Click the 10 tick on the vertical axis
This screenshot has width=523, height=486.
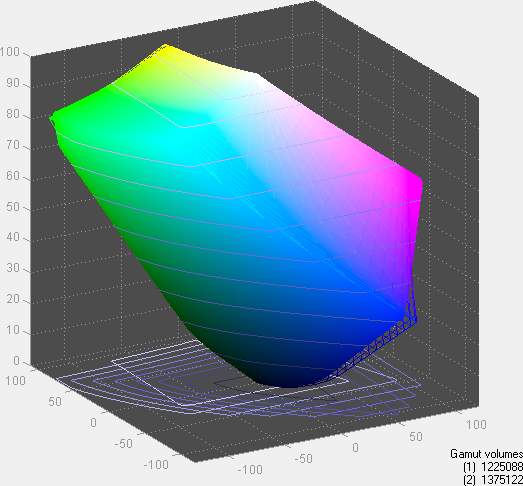(x=13, y=330)
